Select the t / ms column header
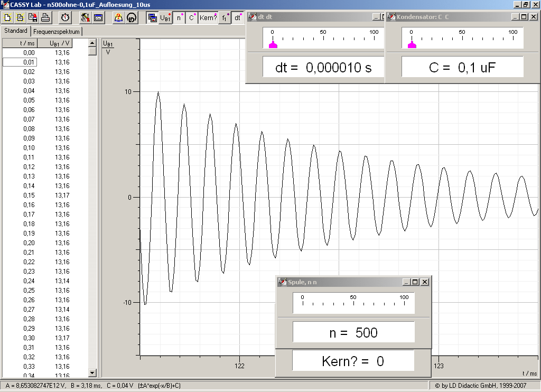This screenshot has width=541, height=392. click(x=21, y=43)
